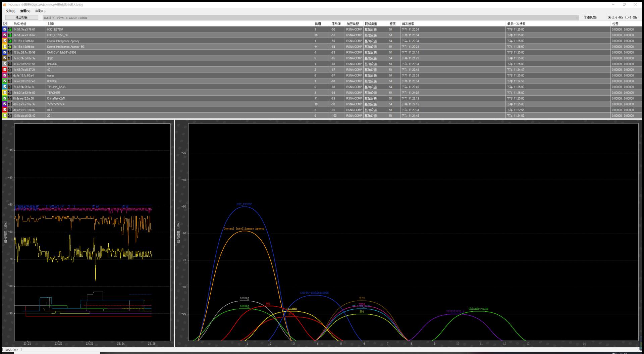The image size is (644, 354).
Task: Click signal icon next to TEACHER network
Action: 10,93
